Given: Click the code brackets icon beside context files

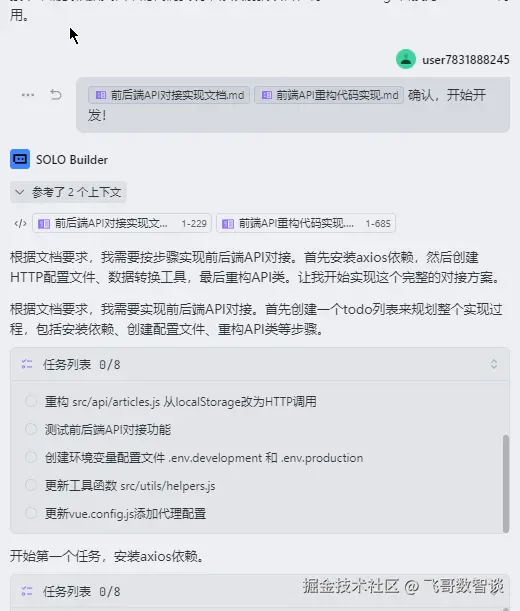Looking at the screenshot, I should coord(20,223).
